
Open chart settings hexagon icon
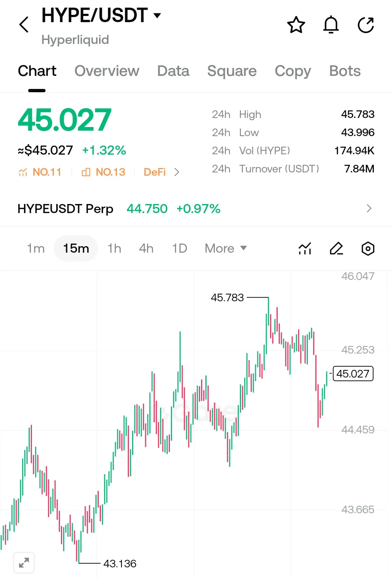[x=368, y=249]
